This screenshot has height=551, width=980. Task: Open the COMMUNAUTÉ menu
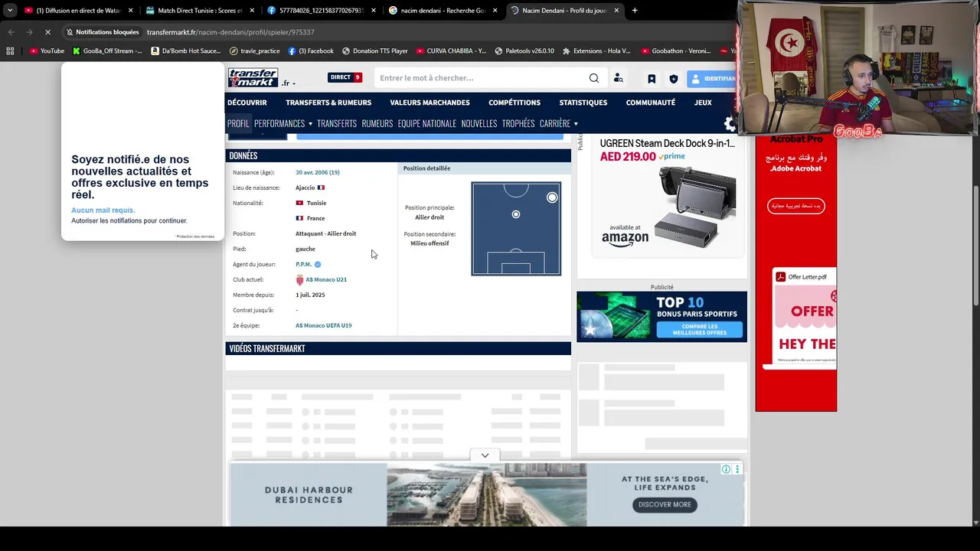tap(650, 103)
